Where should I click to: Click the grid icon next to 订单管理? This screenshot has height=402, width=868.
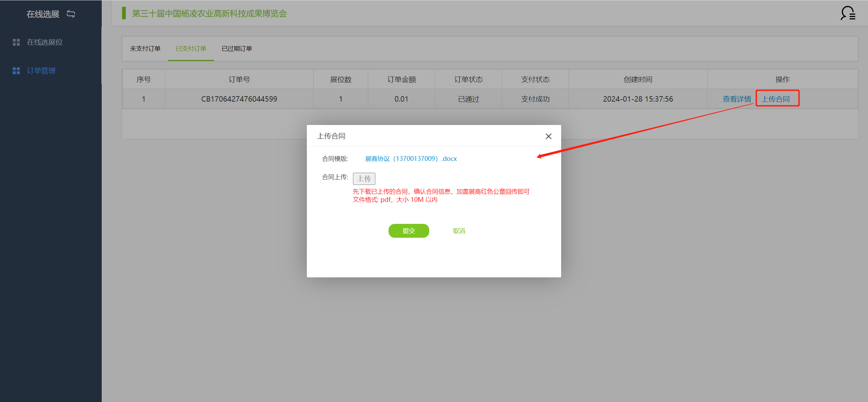point(16,71)
